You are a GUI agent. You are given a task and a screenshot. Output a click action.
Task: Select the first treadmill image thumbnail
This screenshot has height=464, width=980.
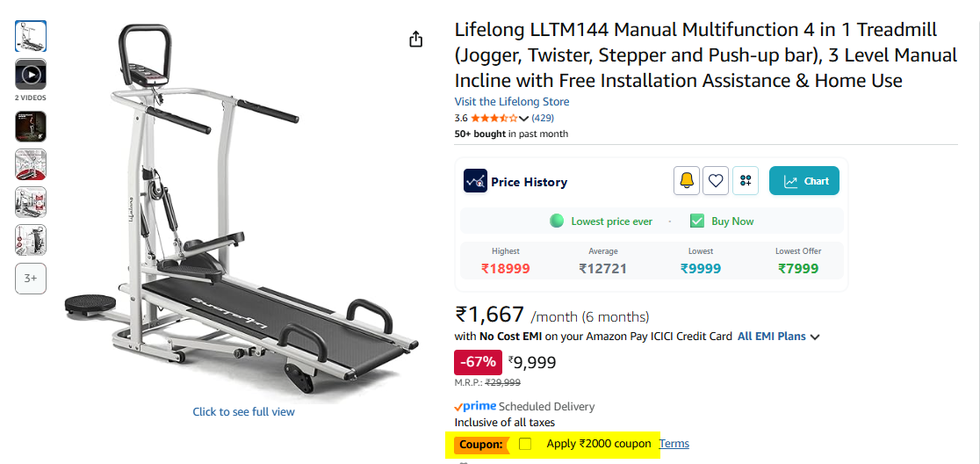click(x=31, y=36)
